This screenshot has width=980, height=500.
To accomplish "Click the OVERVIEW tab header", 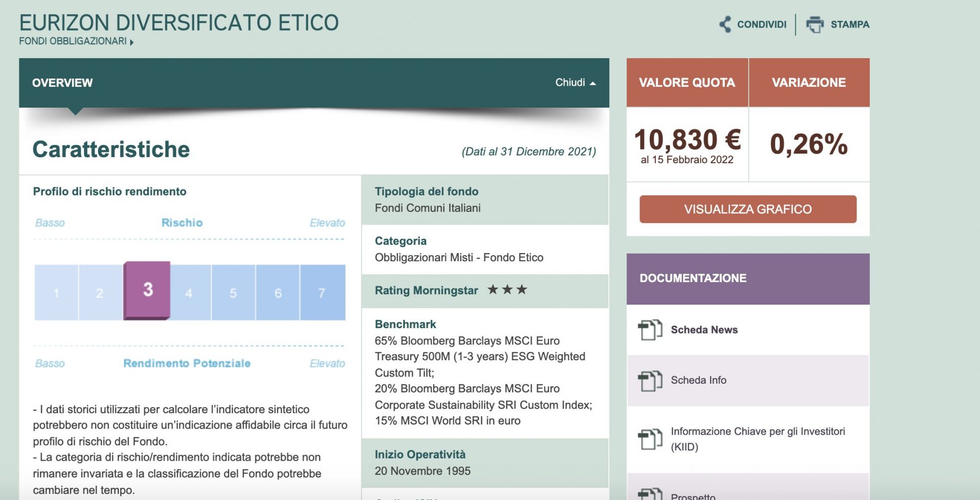I will [x=62, y=83].
